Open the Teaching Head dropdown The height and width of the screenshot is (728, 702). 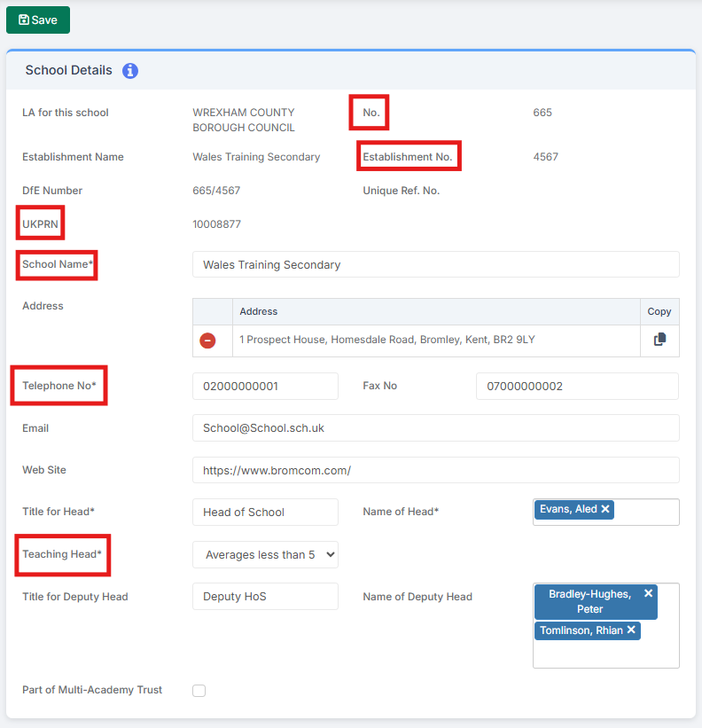click(x=265, y=554)
